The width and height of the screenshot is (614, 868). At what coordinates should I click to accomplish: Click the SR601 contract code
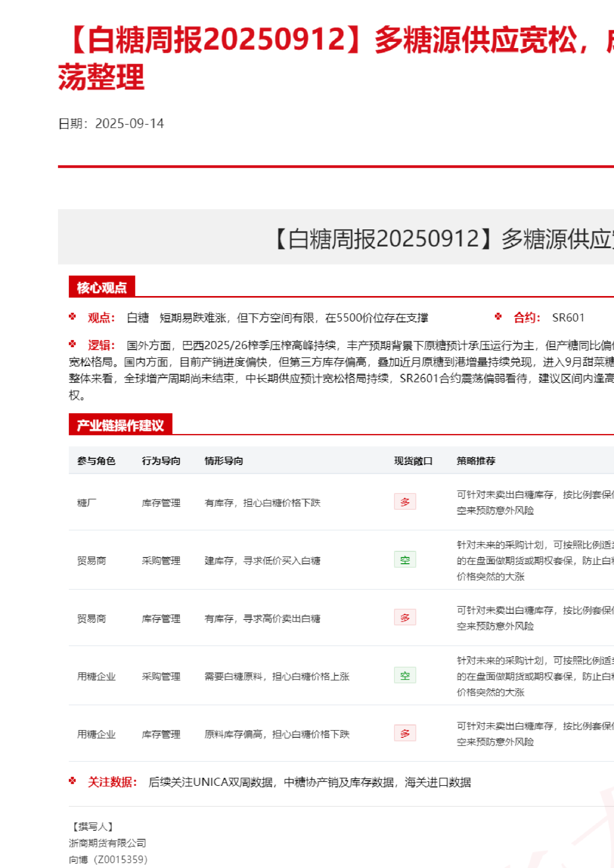568,318
